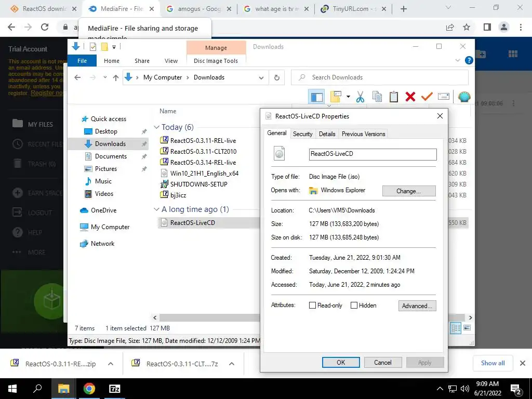The image size is (532, 399).
Task: Click the refresh icon beside address bar
Action: pyautogui.click(x=277, y=78)
